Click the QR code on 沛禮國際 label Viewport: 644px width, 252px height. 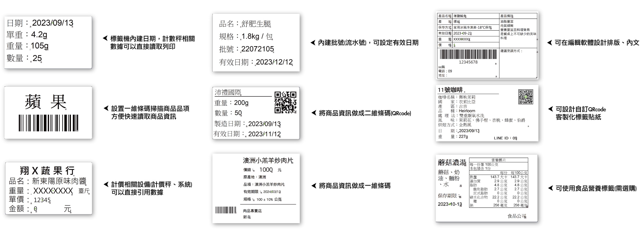pyautogui.click(x=285, y=102)
